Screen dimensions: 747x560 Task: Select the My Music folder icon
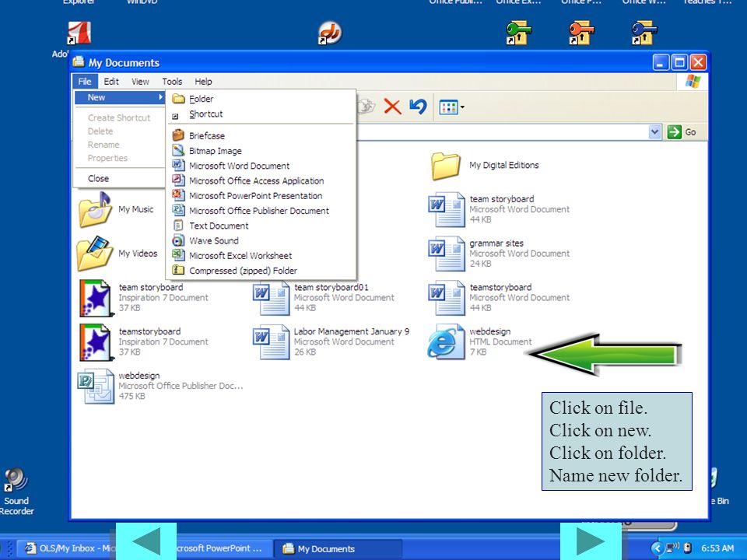pyautogui.click(x=96, y=209)
